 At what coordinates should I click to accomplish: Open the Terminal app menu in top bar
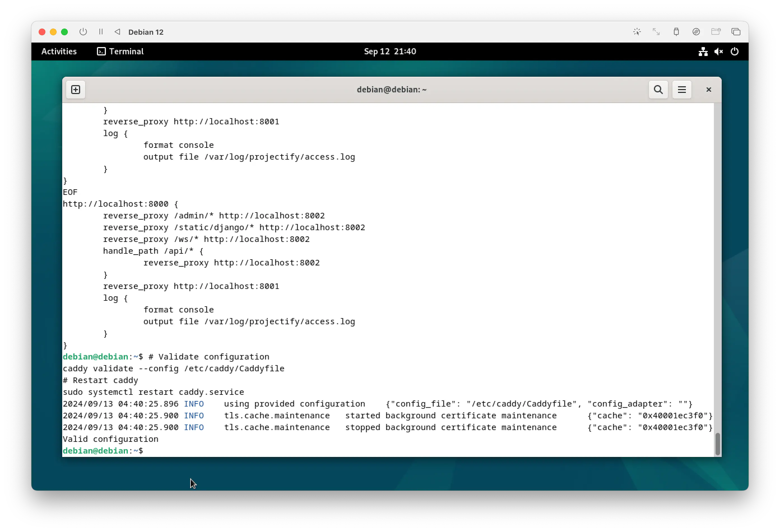(x=120, y=51)
